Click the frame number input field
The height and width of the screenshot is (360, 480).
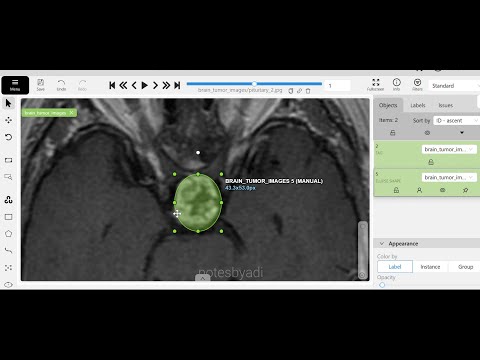[337, 86]
